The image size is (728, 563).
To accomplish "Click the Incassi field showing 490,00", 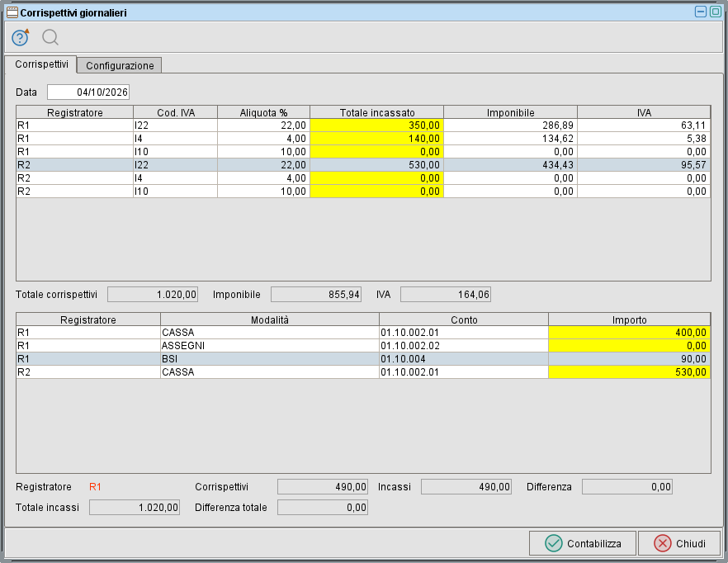I will [x=466, y=487].
